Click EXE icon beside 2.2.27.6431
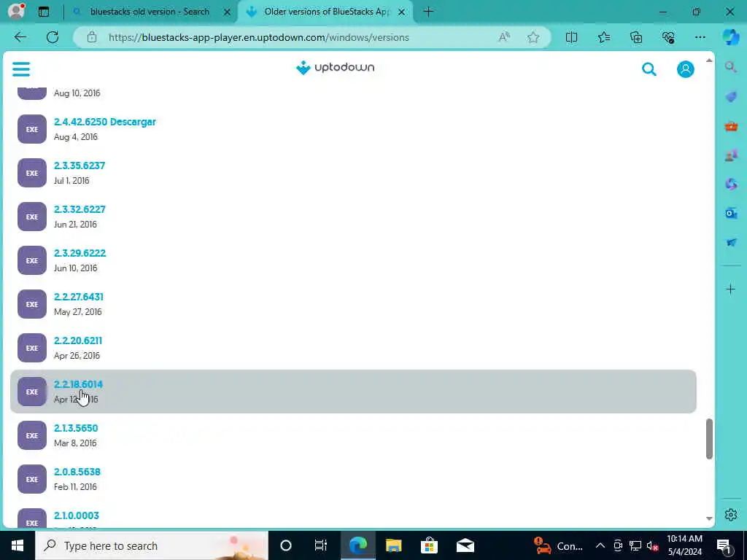 [32, 304]
